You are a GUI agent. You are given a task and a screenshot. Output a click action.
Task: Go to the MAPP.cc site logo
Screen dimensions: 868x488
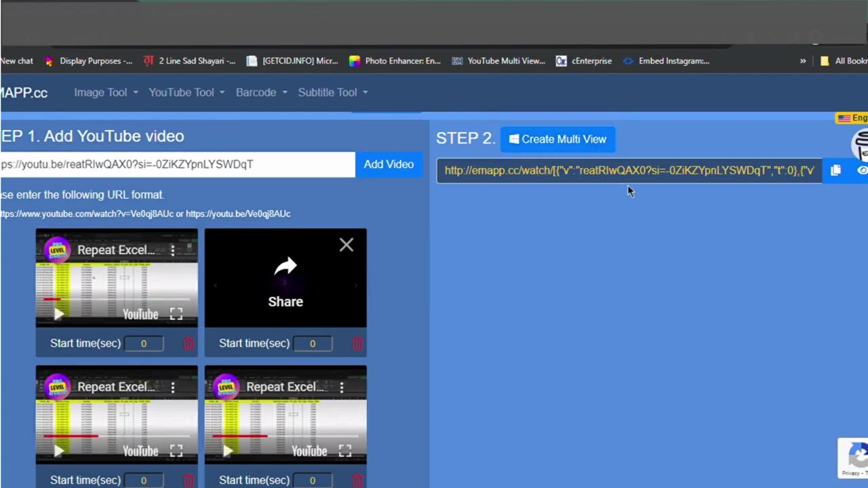click(24, 93)
